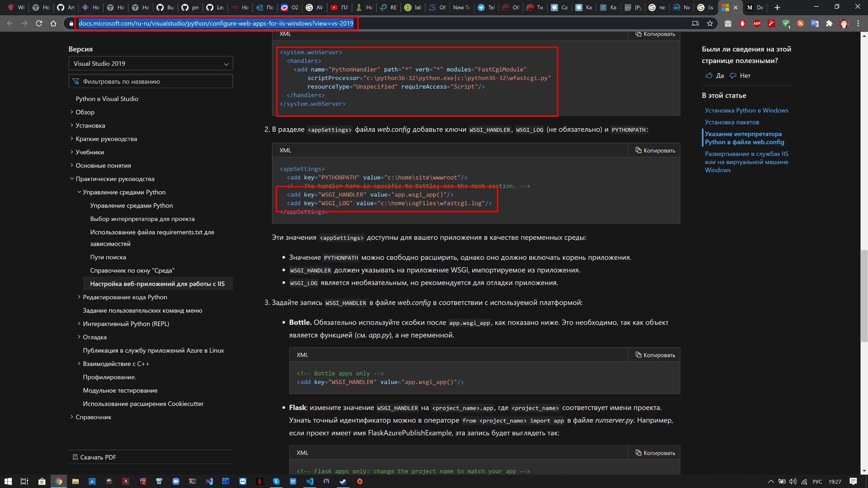Open 'Выбор интерпретатора для проекта' page

click(x=142, y=219)
